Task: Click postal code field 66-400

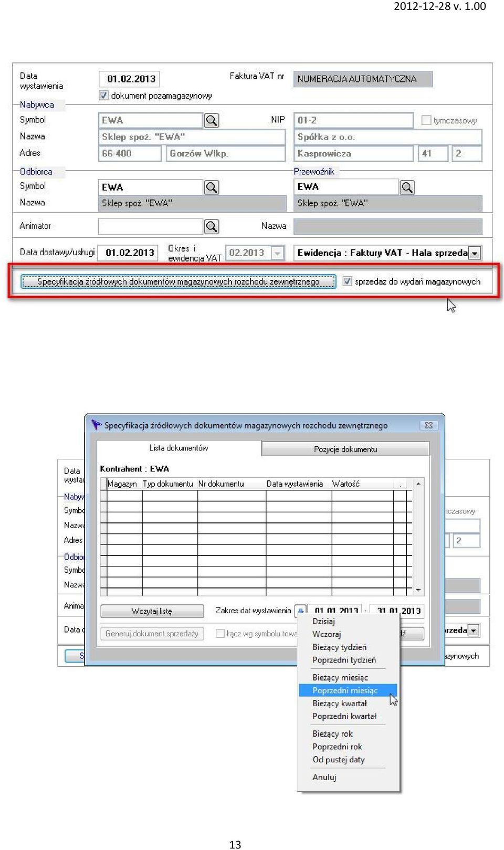Action: coord(130,154)
